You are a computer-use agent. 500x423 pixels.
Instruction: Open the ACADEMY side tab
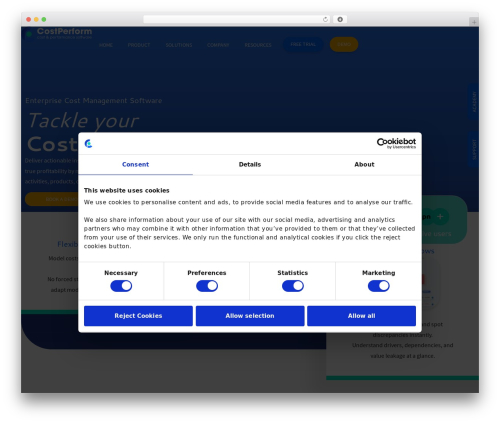pyautogui.click(x=474, y=102)
